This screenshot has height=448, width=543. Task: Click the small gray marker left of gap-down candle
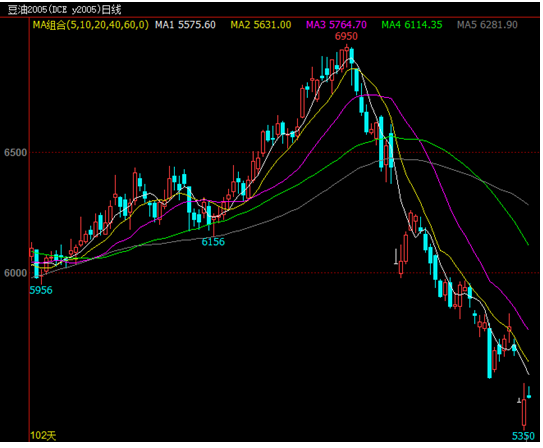coord(396,257)
